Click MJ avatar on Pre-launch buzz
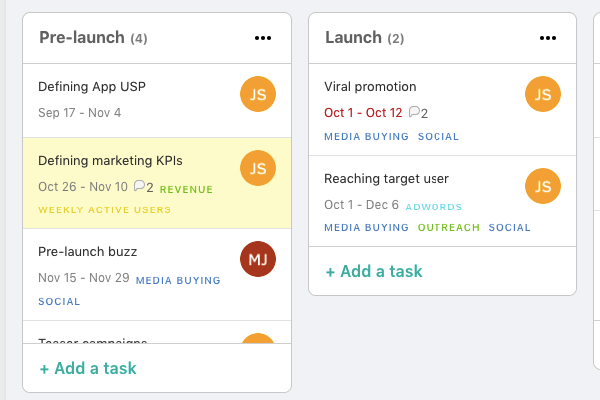The height and width of the screenshot is (400, 600). [258, 259]
